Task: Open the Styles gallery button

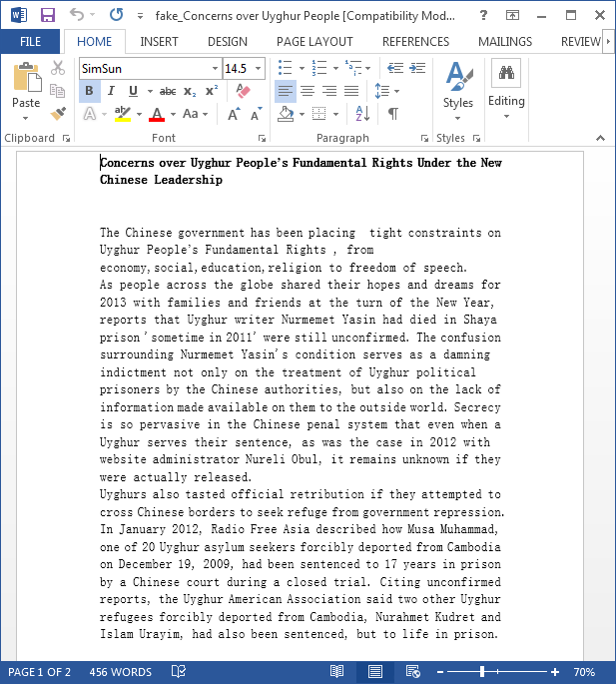Action: tap(458, 91)
